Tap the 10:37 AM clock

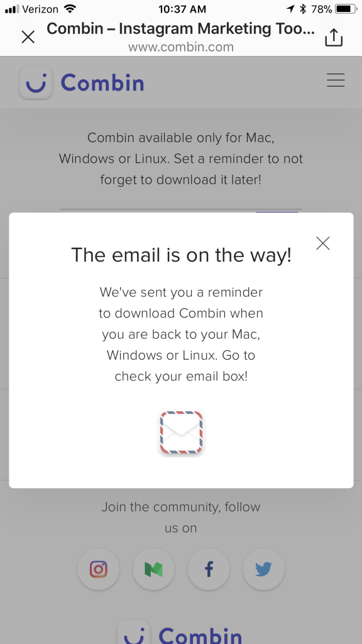(182, 9)
